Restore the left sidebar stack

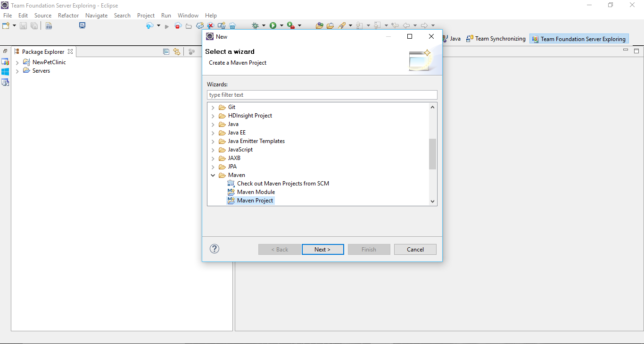pyautogui.click(x=5, y=50)
